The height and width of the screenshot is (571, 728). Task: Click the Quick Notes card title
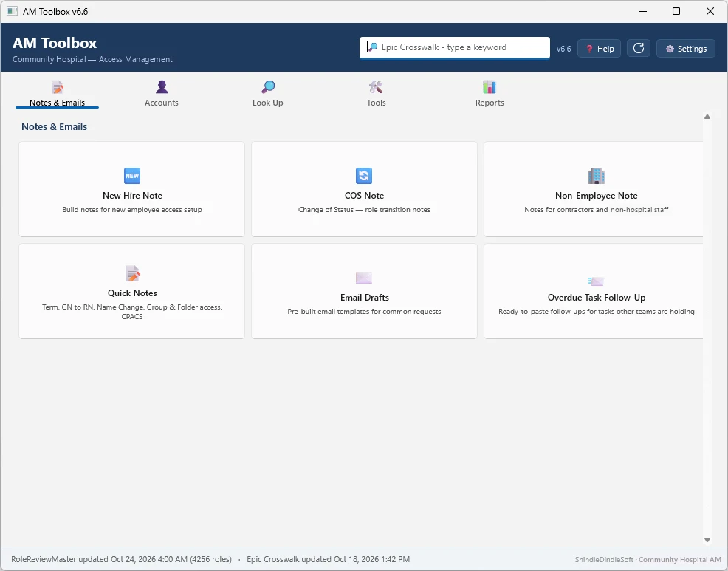pyautogui.click(x=132, y=293)
